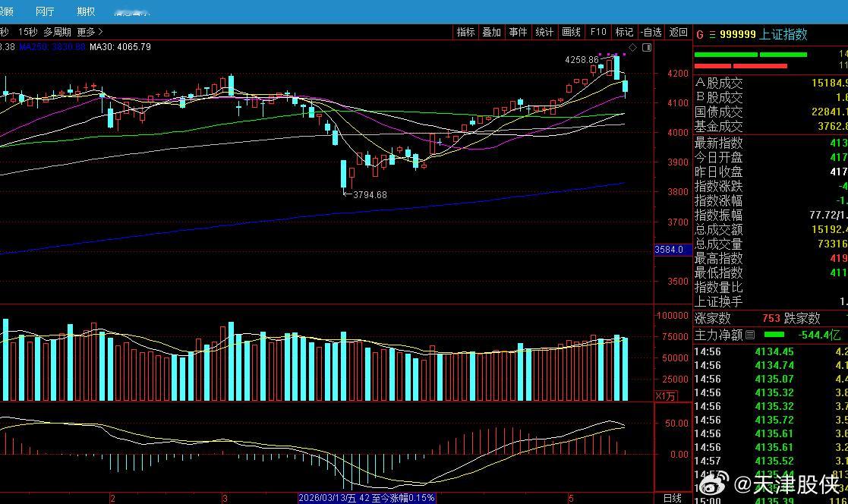Click the X1万 volume unit label
The image size is (848, 504).
[665, 396]
